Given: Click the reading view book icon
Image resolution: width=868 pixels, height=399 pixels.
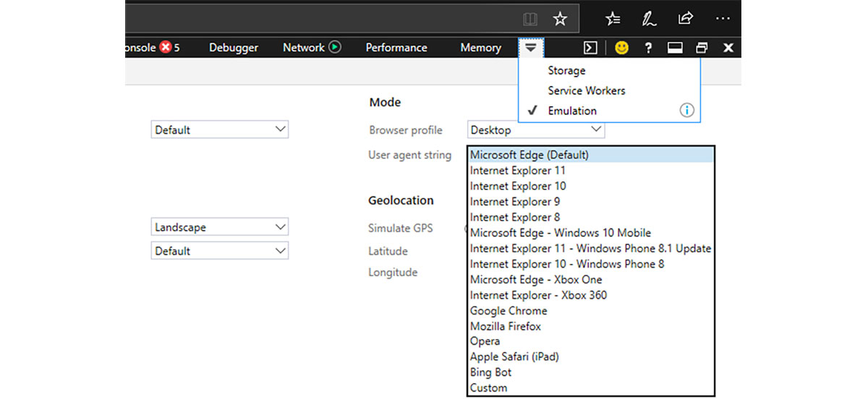Looking at the screenshot, I should click(x=531, y=19).
